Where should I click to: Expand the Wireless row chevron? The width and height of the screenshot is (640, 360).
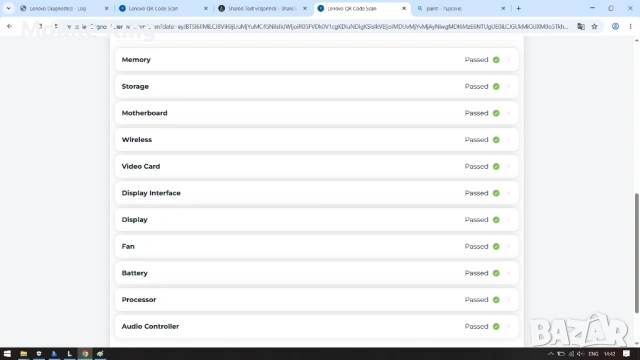click(509, 140)
